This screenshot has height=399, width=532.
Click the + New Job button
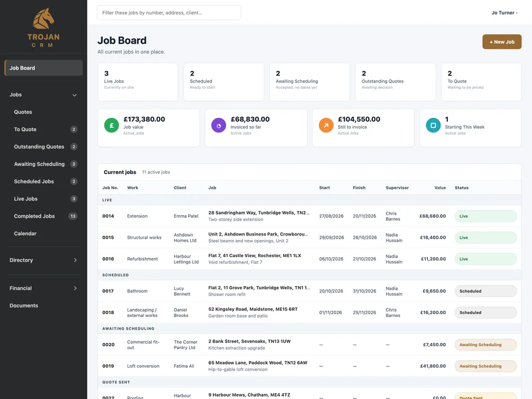pyautogui.click(x=502, y=42)
